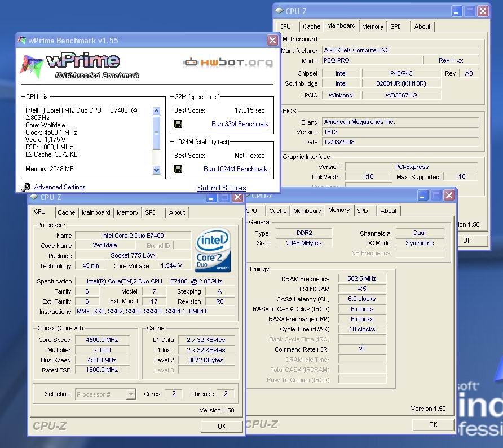
Task: Click the Channels value Dual
Action: click(420, 233)
